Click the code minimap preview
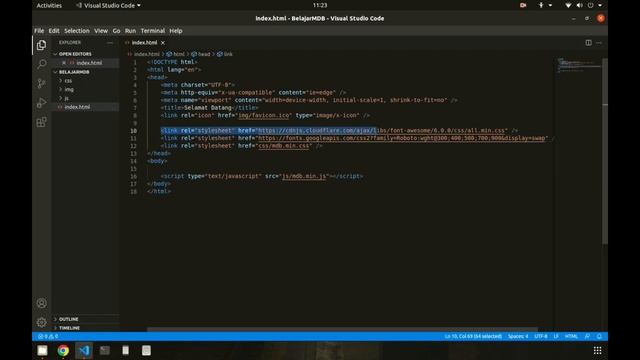This screenshot has width=640, height=360. pyautogui.click(x=578, y=66)
